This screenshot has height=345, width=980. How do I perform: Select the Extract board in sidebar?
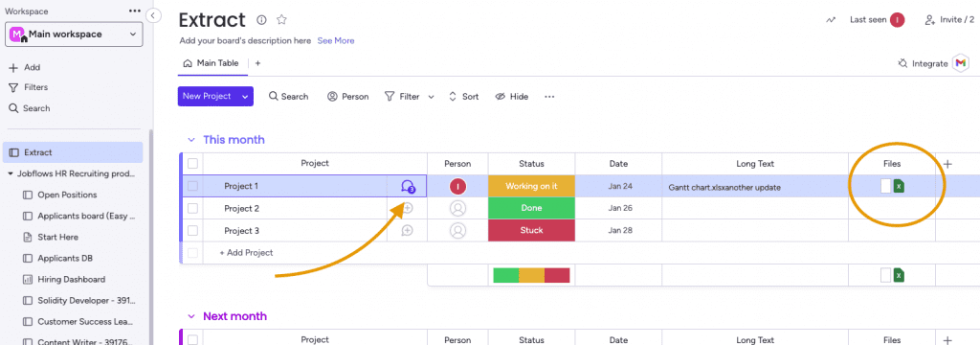point(73,152)
